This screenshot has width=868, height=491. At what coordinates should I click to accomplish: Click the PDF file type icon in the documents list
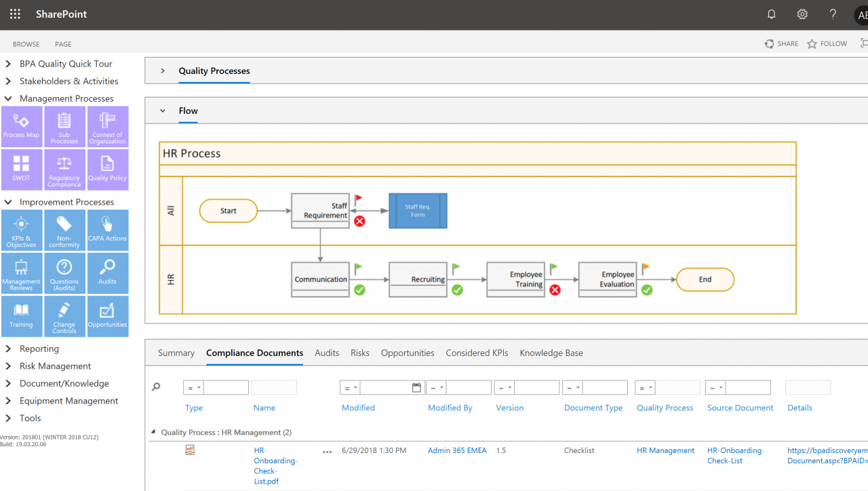pyautogui.click(x=190, y=450)
